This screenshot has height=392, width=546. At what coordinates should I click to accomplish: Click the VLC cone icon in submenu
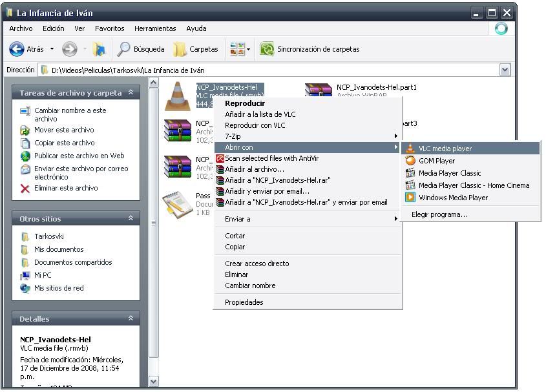[x=410, y=149]
